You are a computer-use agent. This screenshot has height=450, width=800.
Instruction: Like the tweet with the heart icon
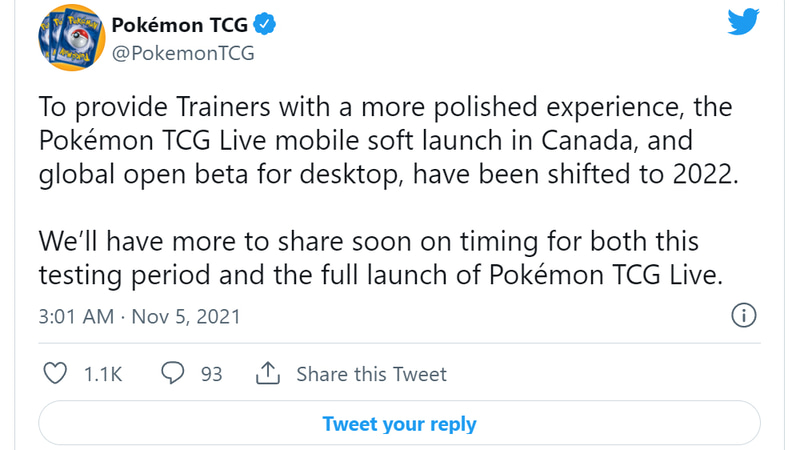(x=57, y=374)
